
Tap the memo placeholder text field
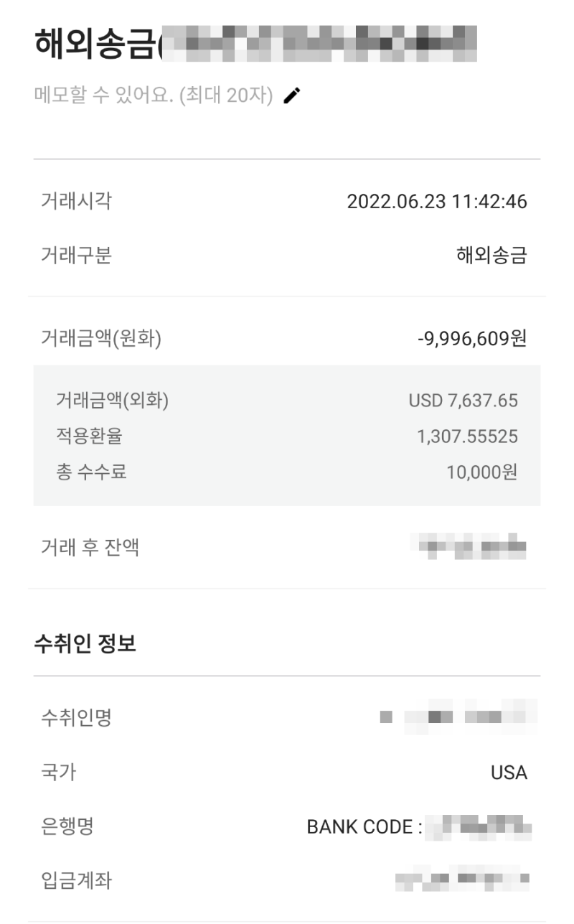tap(154, 95)
